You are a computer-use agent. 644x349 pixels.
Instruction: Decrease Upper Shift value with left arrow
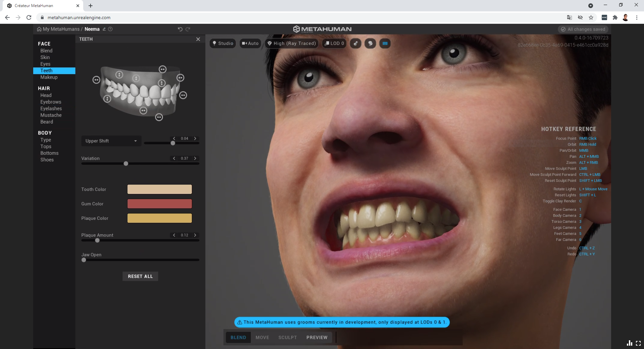coord(174,139)
